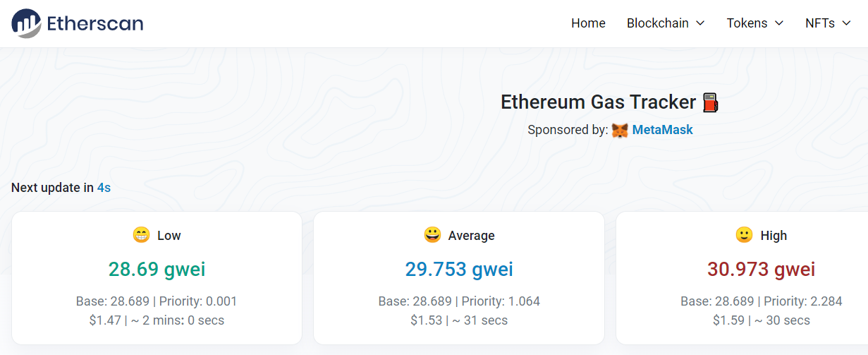Expand the Blockchain dropdown menu

(666, 23)
